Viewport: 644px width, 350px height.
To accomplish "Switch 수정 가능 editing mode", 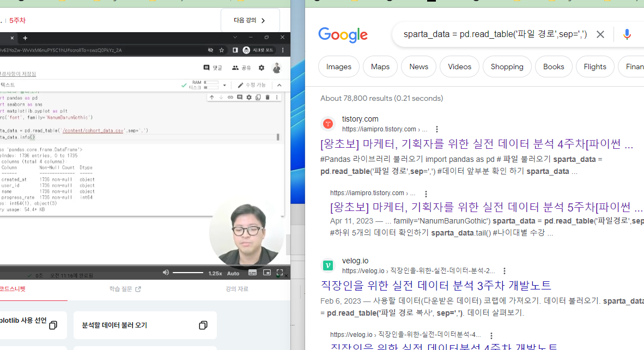I will pyautogui.click(x=252, y=85).
